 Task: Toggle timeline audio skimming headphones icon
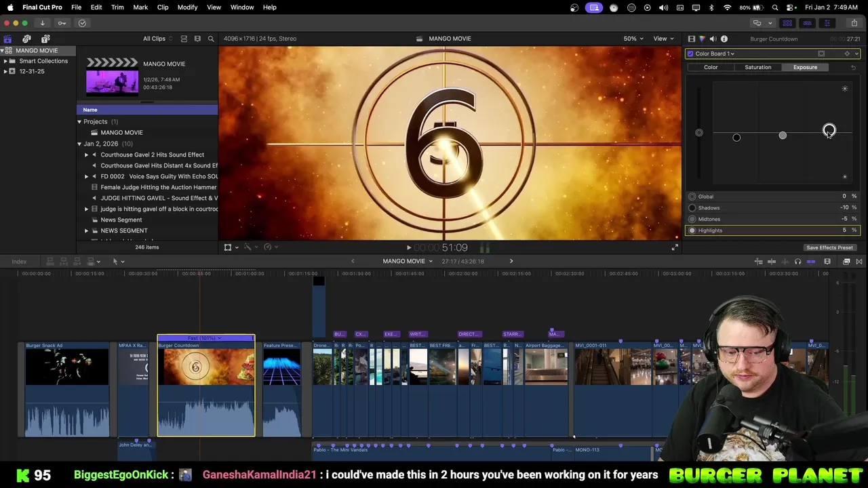point(797,262)
